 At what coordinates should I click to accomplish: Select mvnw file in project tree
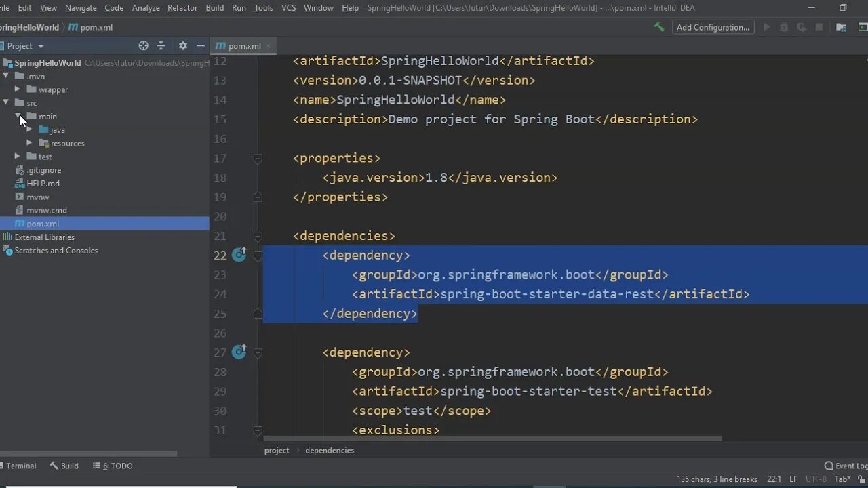[x=37, y=197]
